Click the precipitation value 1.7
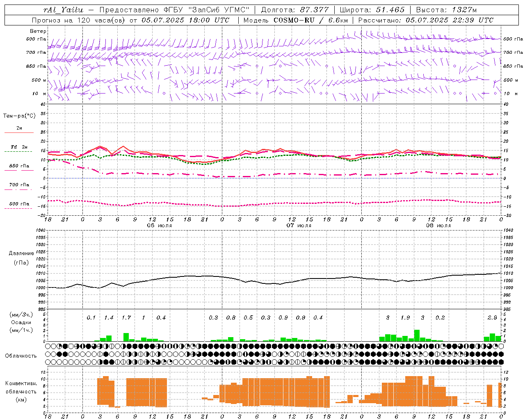The height and width of the screenshot is (420, 525). [x=126, y=318]
